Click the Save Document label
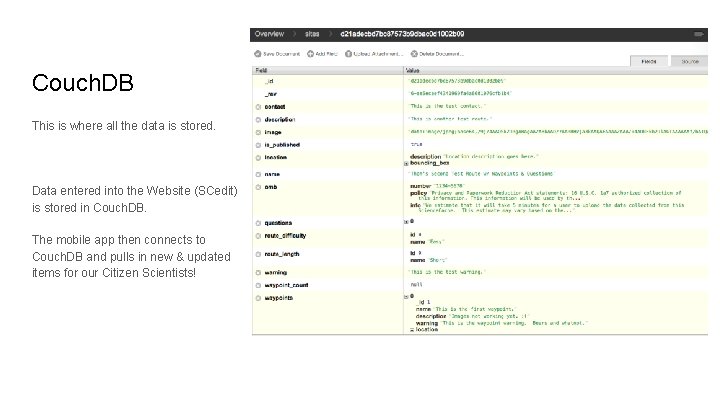This screenshot has width=720, height=405. pos(281,54)
